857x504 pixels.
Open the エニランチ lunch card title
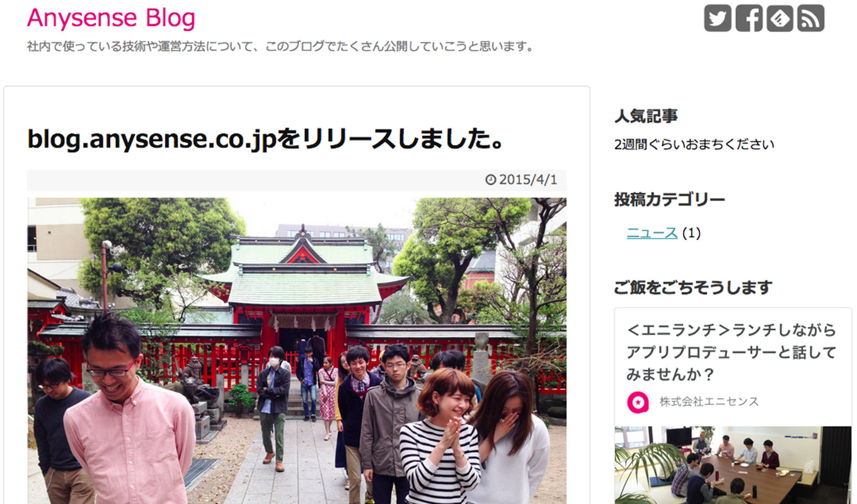point(732,352)
